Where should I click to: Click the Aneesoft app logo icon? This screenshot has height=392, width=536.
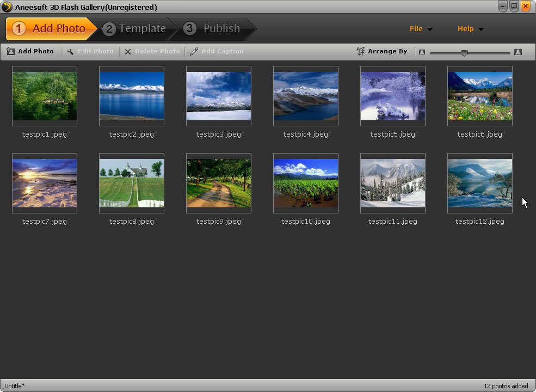pyautogui.click(x=7, y=7)
